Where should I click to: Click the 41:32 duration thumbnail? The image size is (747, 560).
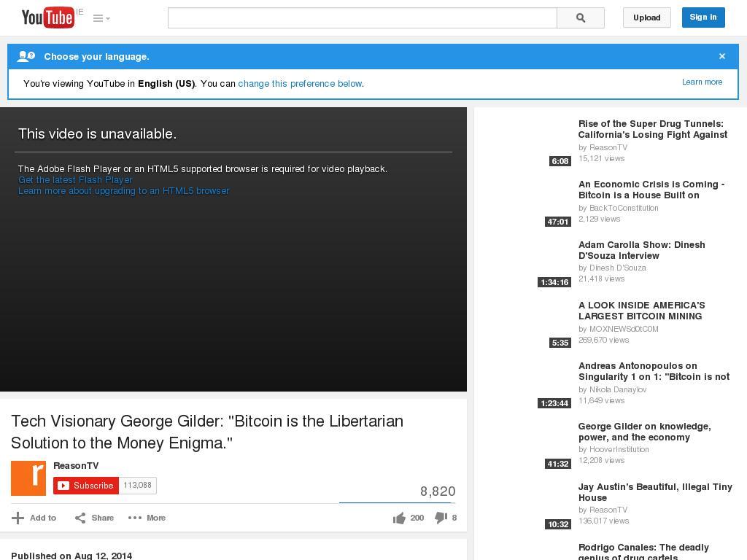coord(558,463)
